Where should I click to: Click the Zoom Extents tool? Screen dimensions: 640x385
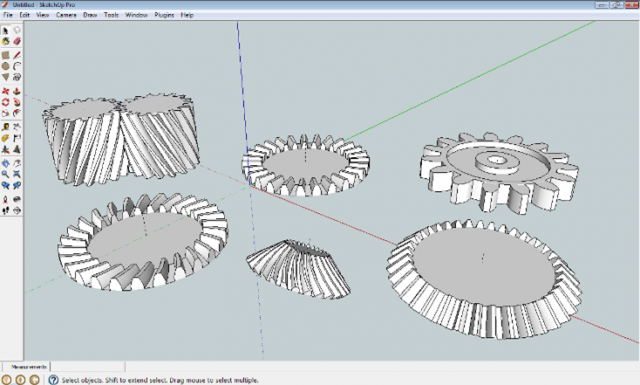pyautogui.click(x=17, y=174)
